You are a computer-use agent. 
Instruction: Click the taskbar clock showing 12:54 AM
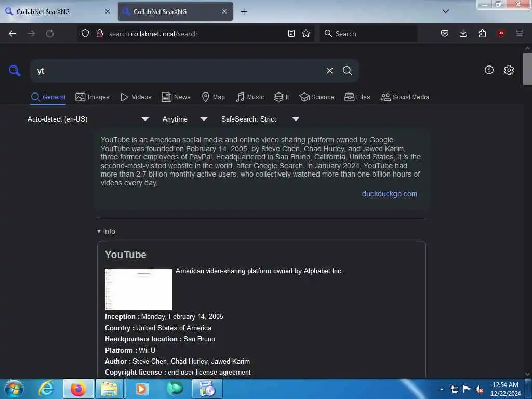pos(505,389)
